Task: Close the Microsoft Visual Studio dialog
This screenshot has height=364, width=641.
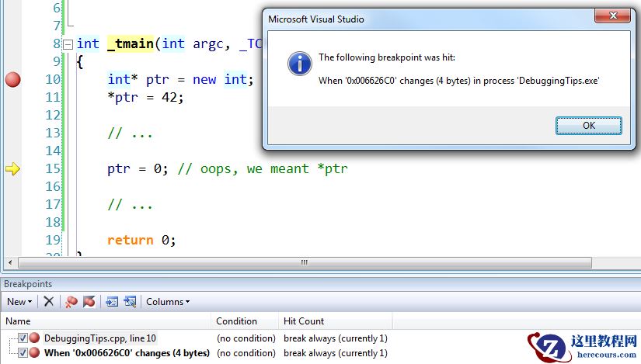Action: [x=612, y=16]
